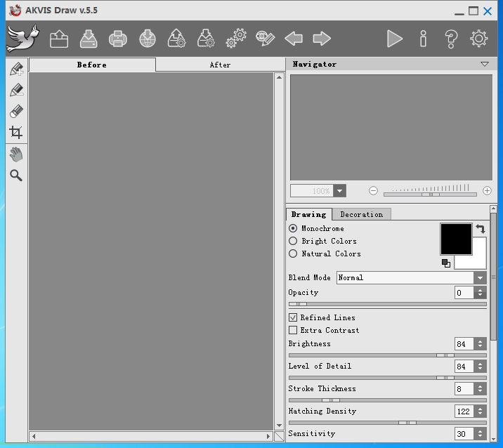Click the Opacity value stepper arrows
Screen dimensions: 503x448
click(x=480, y=293)
